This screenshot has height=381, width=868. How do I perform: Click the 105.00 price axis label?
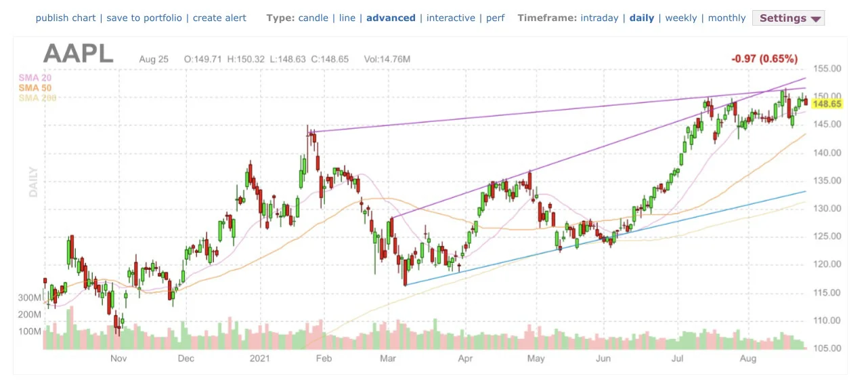coord(827,348)
